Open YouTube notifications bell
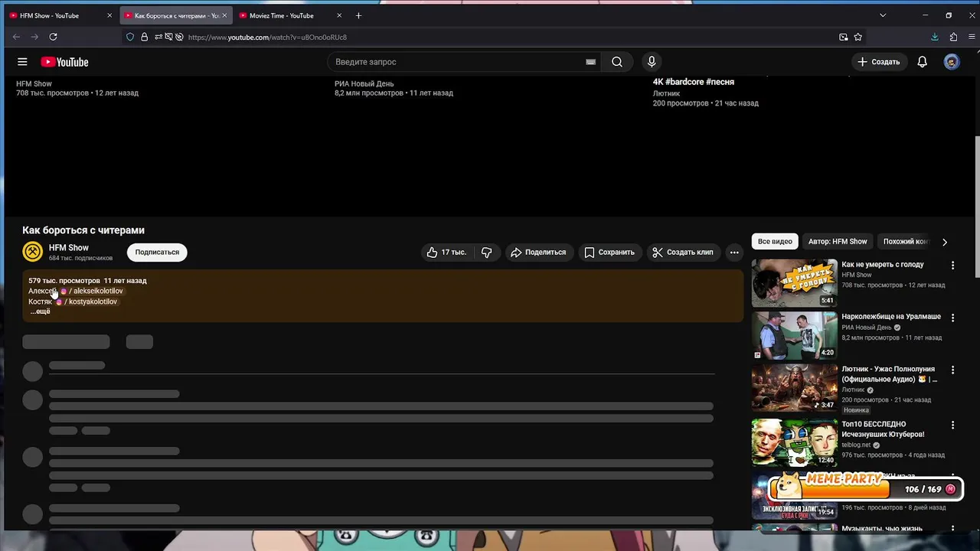 [x=923, y=62]
